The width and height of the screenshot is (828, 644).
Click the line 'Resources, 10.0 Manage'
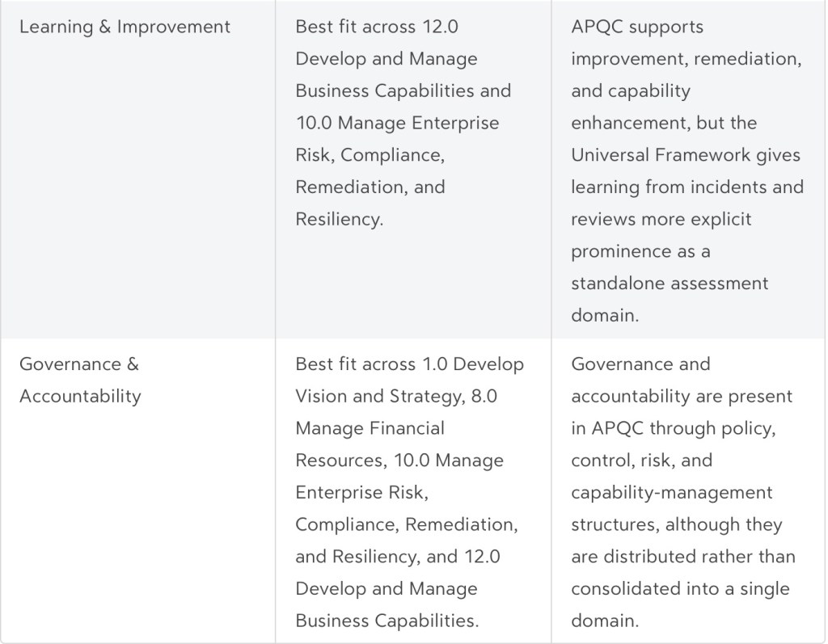(x=399, y=461)
